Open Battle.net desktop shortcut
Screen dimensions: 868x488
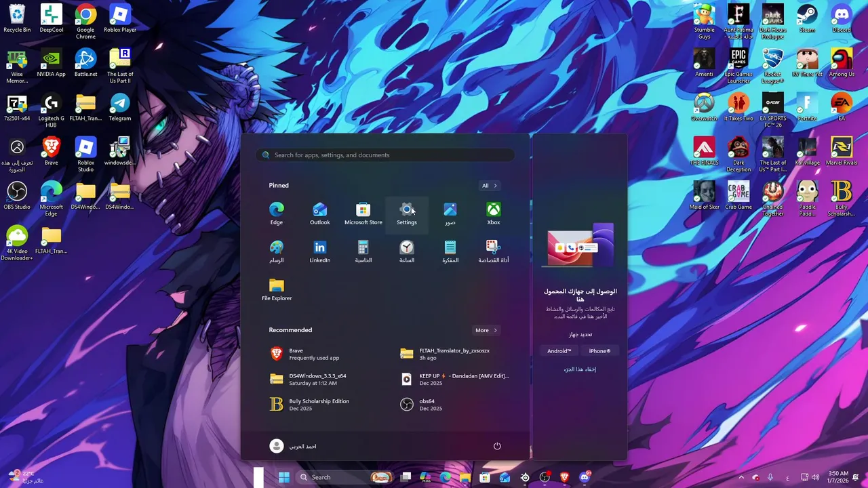[85, 63]
